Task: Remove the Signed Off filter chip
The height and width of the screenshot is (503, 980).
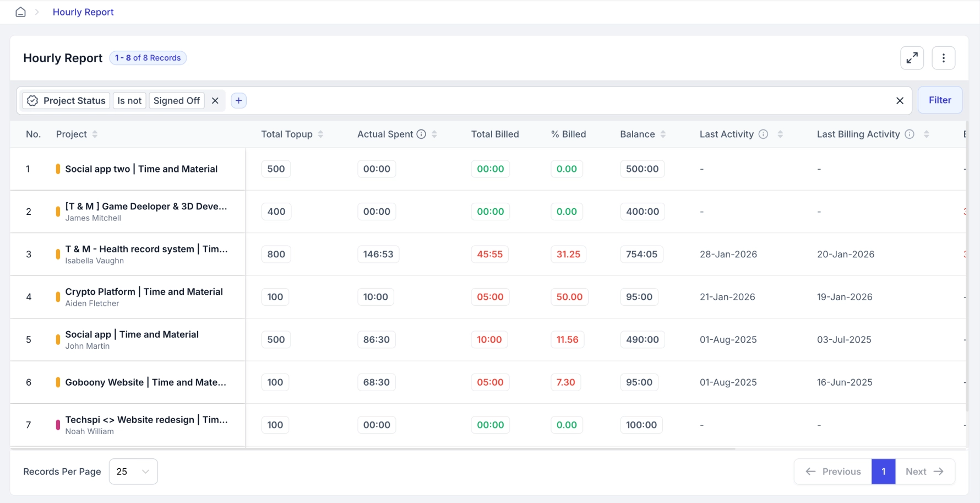Action: 215,100
